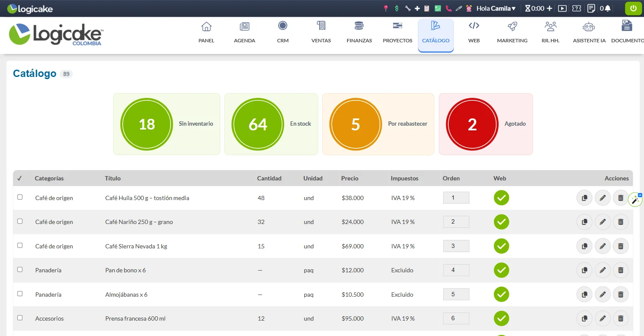Tick the Café Sierra Nevada 1 kg checkbox
The height and width of the screenshot is (336, 644).
click(x=20, y=245)
